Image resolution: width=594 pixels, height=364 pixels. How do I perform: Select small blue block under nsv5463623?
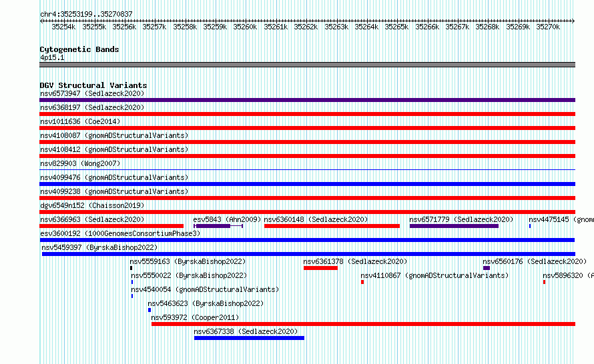(150, 310)
